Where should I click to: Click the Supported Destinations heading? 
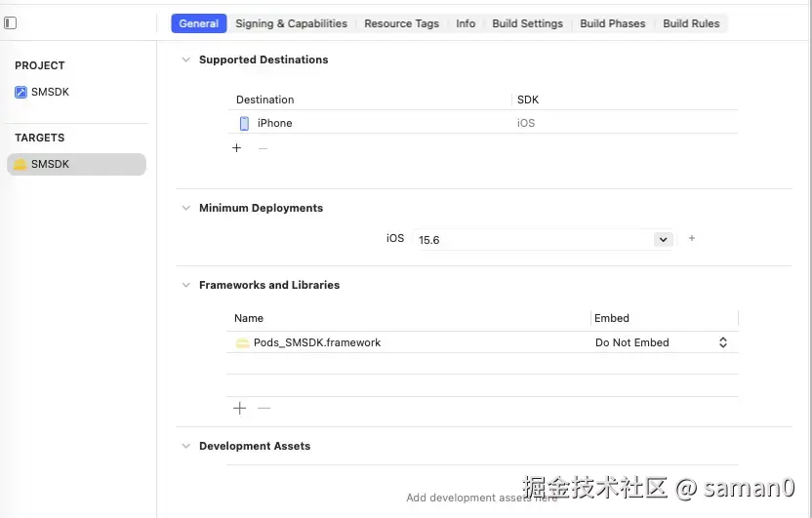[264, 60]
